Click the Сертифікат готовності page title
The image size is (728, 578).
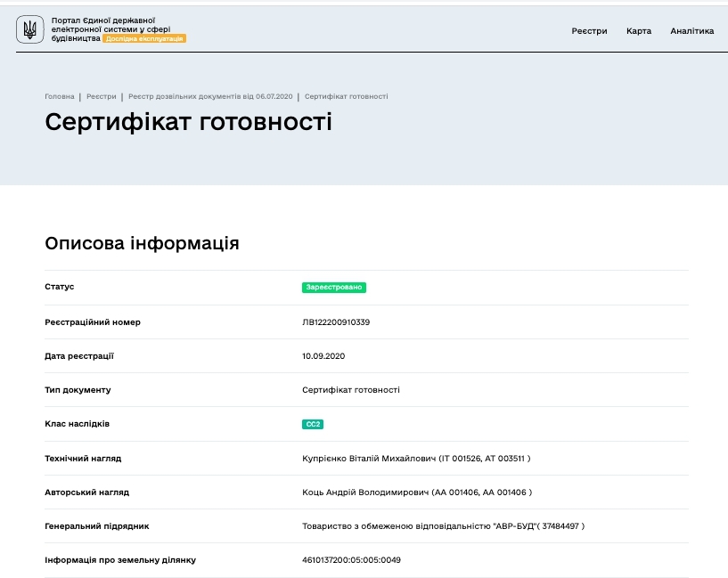[x=188, y=122]
